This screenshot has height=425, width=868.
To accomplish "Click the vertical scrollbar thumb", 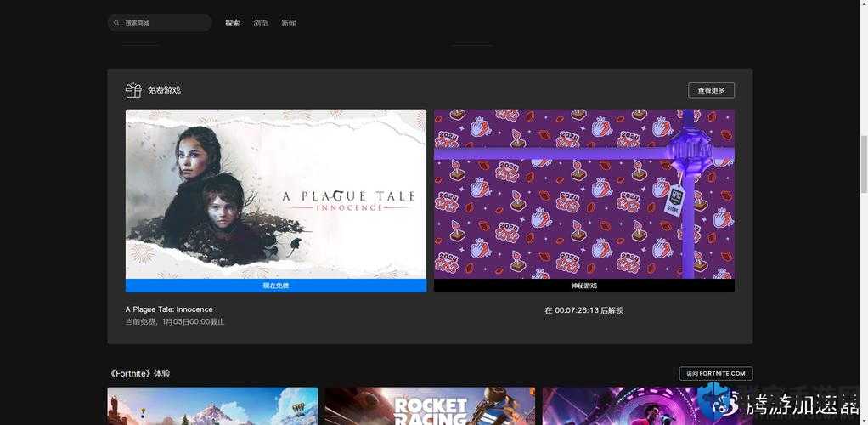I will pyautogui.click(x=864, y=164).
